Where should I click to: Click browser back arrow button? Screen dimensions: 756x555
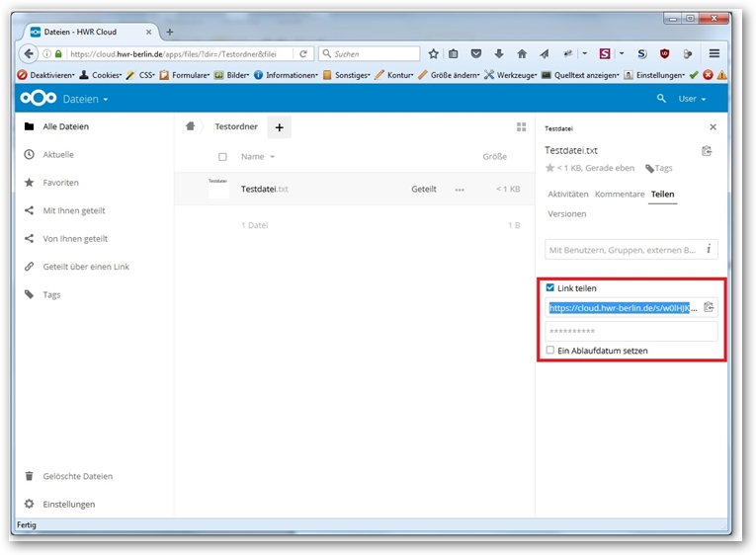pos(29,53)
